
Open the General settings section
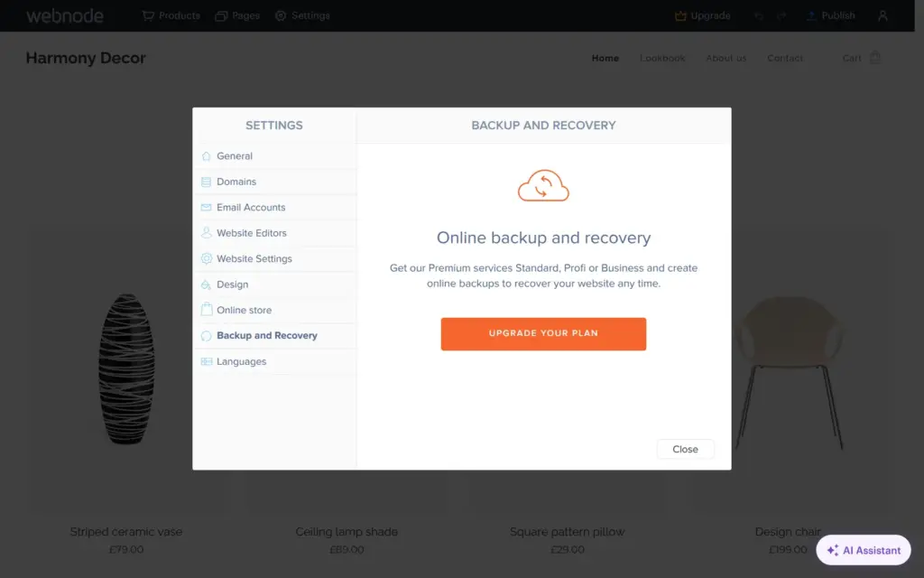point(274,156)
